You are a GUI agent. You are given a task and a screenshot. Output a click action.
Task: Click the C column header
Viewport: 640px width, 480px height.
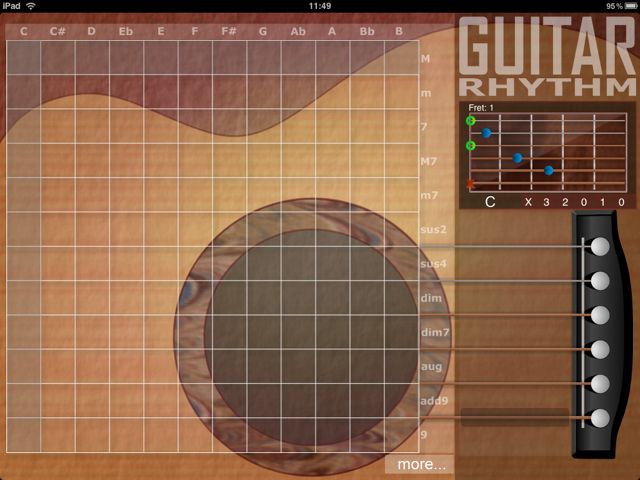pyautogui.click(x=24, y=31)
